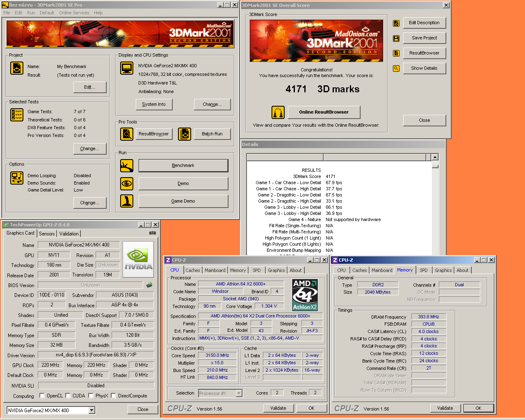Enable the CUDA checkbox in GPU-Z
The width and height of the screenshot is (525, 420).
(x=68, y=396)
